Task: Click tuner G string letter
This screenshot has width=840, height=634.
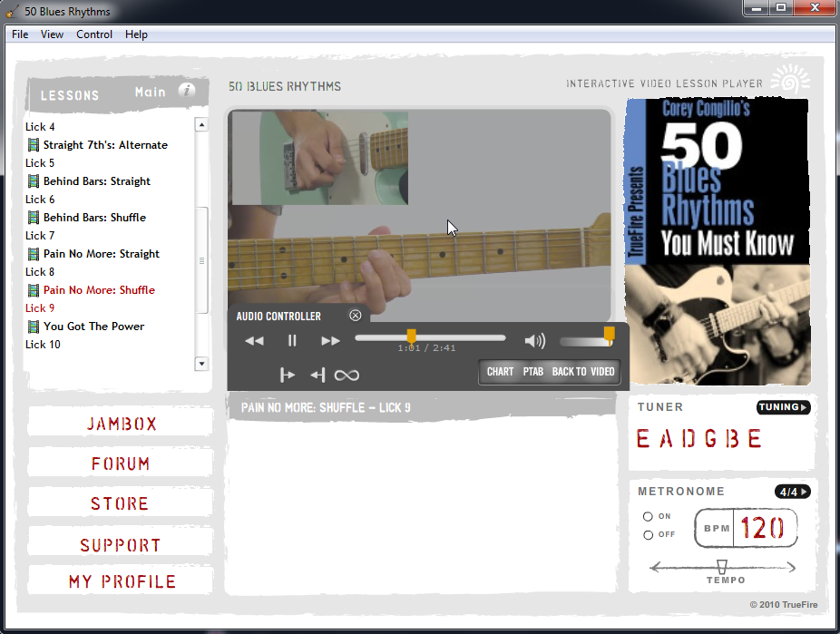Action: pos(711,439)
